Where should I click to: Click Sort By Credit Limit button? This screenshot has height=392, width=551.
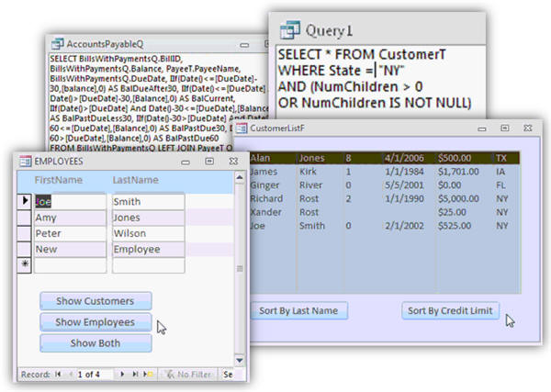click(450, 310)
